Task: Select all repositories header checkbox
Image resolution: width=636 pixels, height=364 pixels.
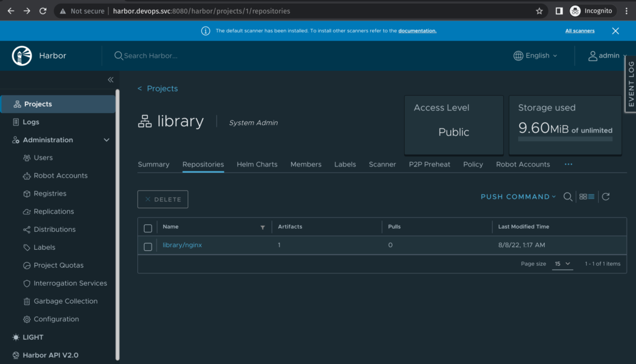Action: coord(148,228)
